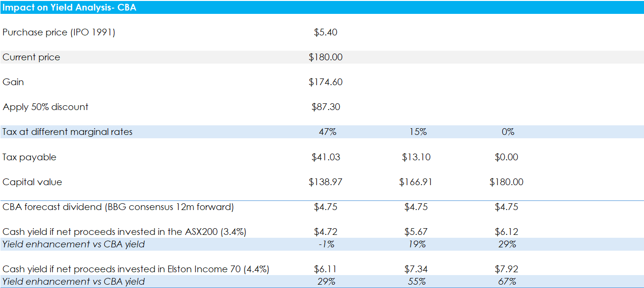Select the $87.30 discounted gain cell
644x288 pixels.
coord(325,107)
